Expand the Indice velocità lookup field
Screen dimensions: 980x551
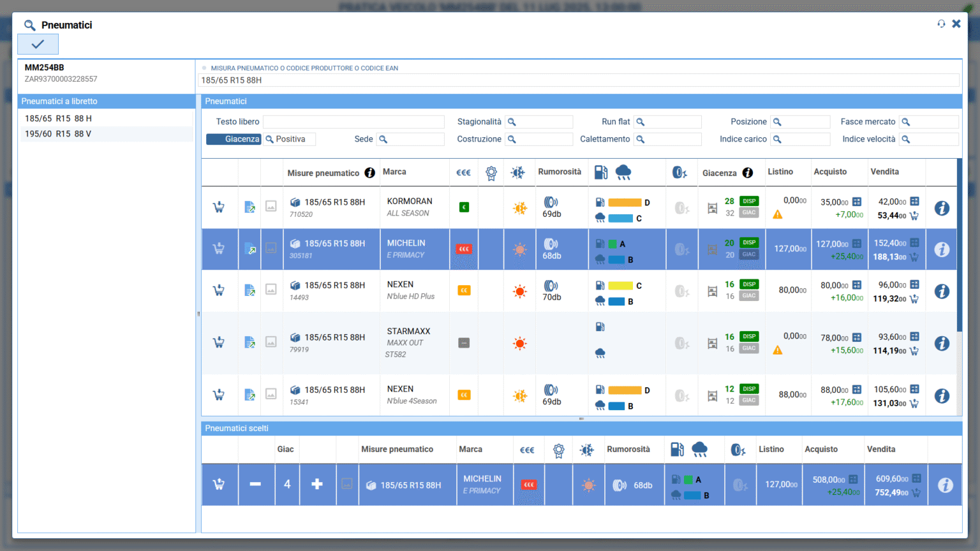point(928,139)
